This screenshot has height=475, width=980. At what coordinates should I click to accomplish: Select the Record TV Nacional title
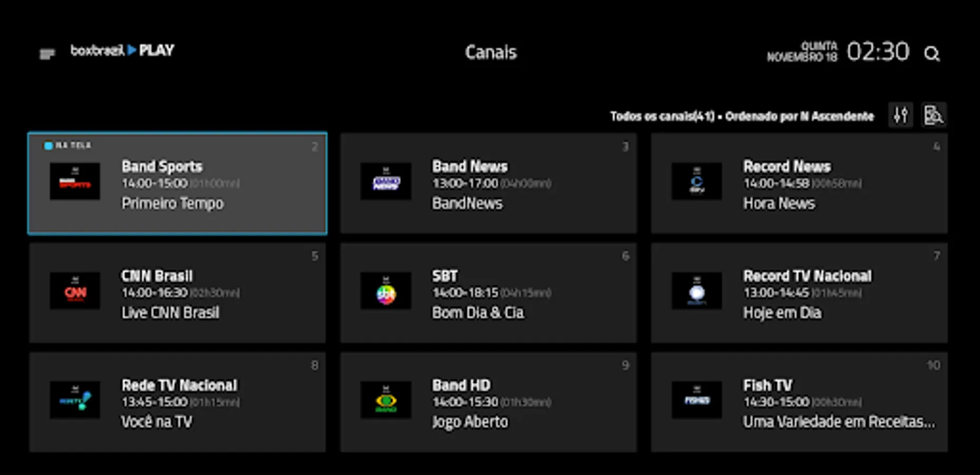808,276
